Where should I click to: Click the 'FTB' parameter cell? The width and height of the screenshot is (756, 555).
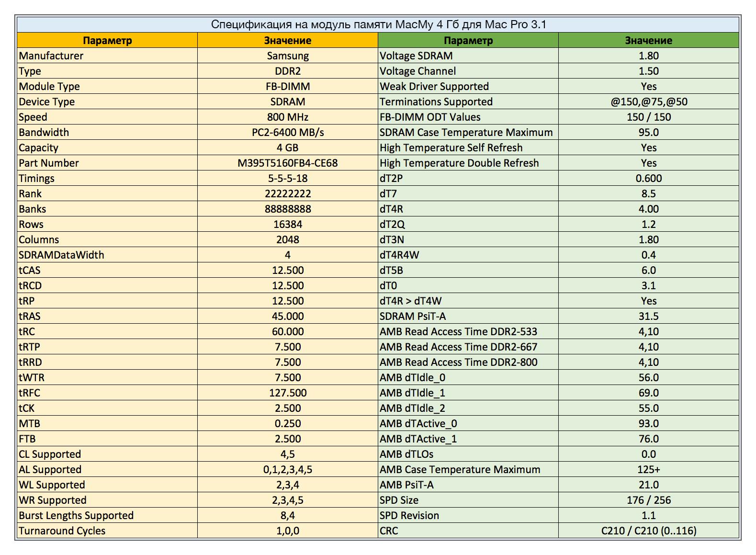[107, 439]
